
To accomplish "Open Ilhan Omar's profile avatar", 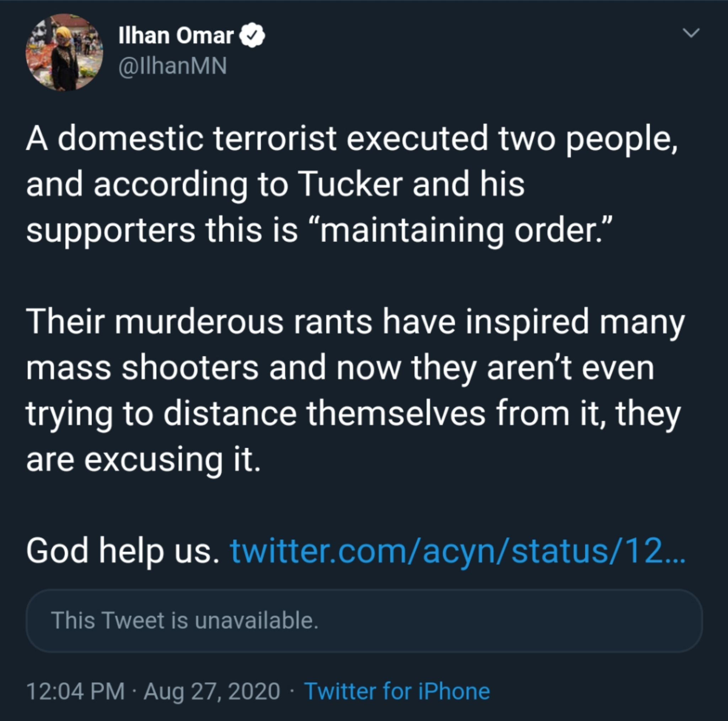I will pos(64,52).
